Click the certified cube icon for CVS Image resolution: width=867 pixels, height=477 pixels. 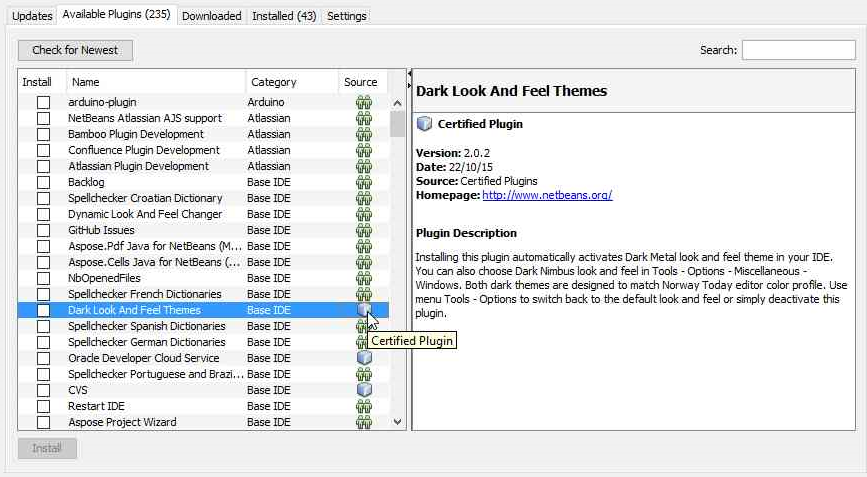(364, 390)
